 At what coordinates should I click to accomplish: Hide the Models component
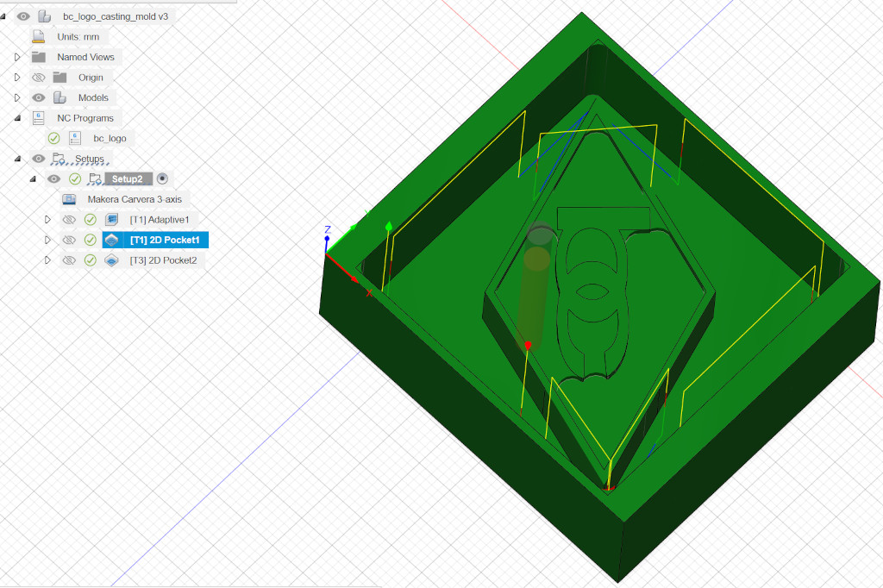coord(38,97)
